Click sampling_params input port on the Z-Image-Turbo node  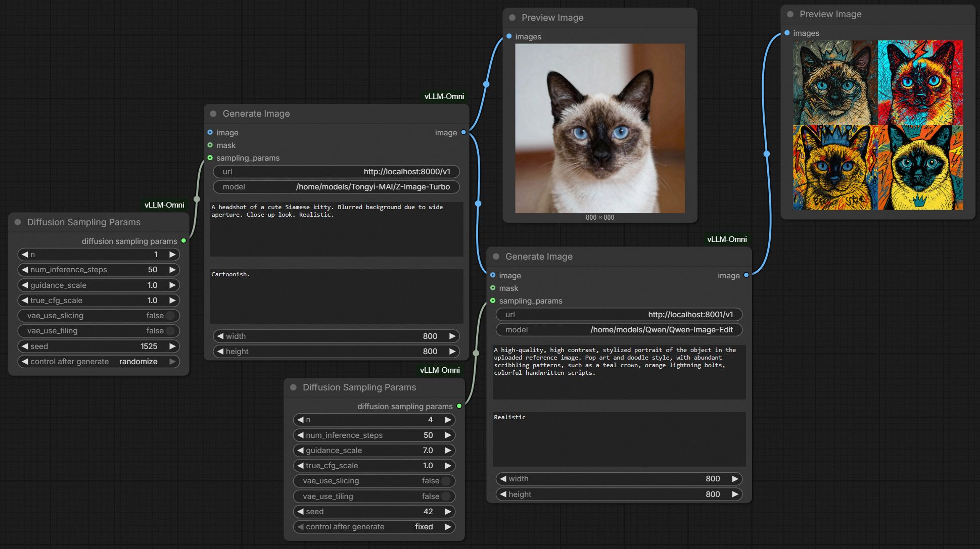click(210, 158)
